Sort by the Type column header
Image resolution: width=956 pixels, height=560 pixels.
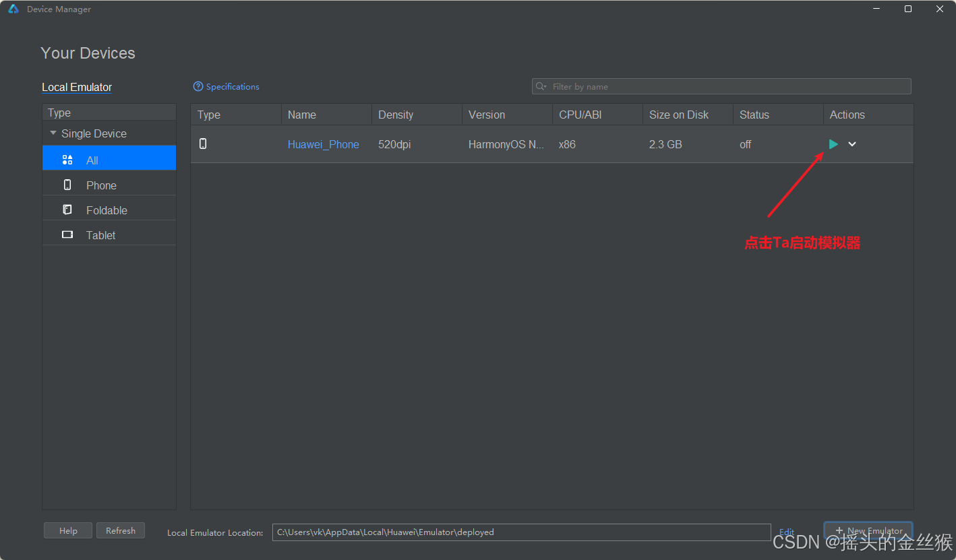coord(236,115)
